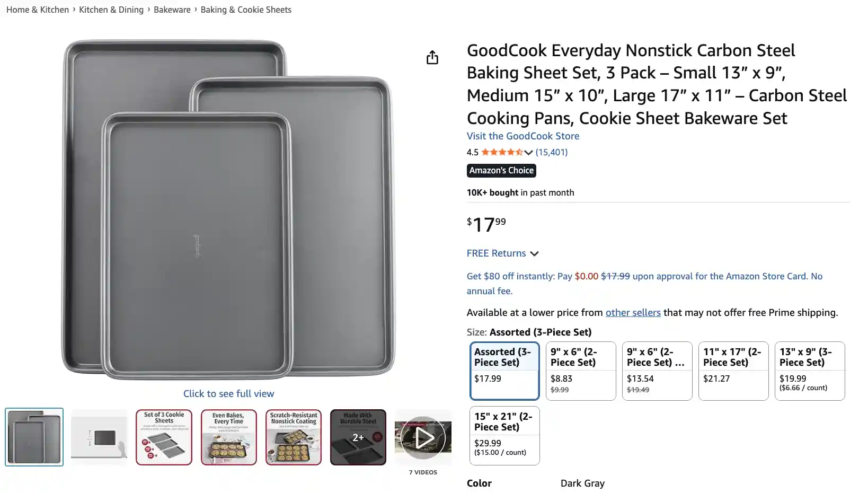
Task: Choose the 15" x 21" (2-Piece Set) size
Action: (x=504, y=435)
